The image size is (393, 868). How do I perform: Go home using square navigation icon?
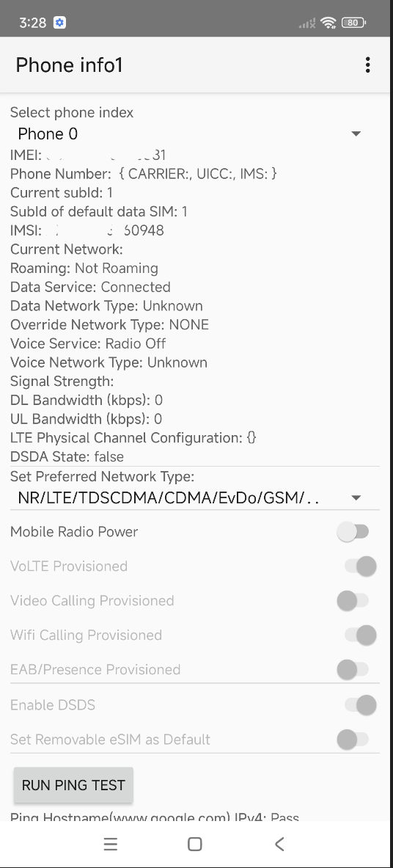[195, 844]
